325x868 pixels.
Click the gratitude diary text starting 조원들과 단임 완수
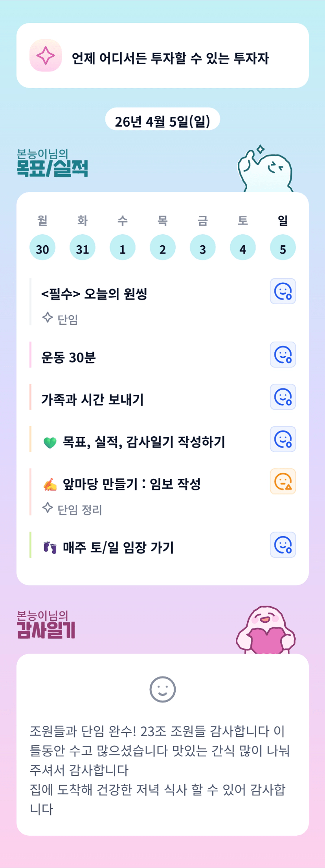(159, 770)
